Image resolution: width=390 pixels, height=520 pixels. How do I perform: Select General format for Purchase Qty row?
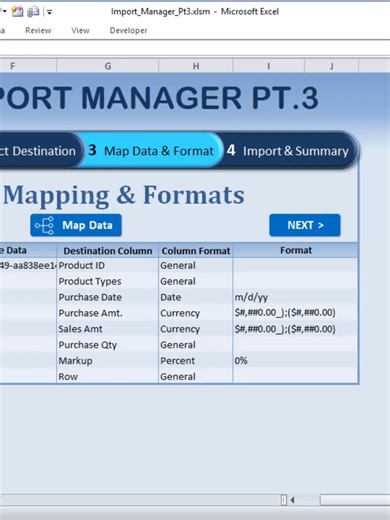196,345
